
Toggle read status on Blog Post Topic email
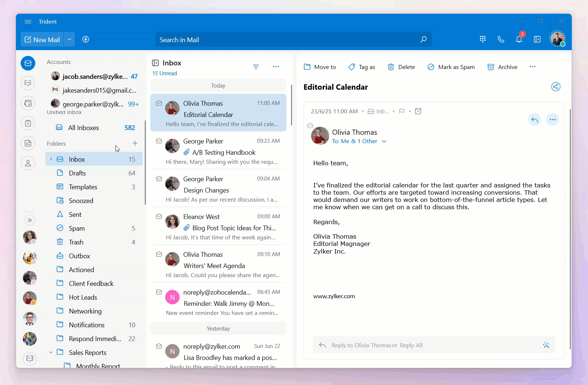click(159, 216)
